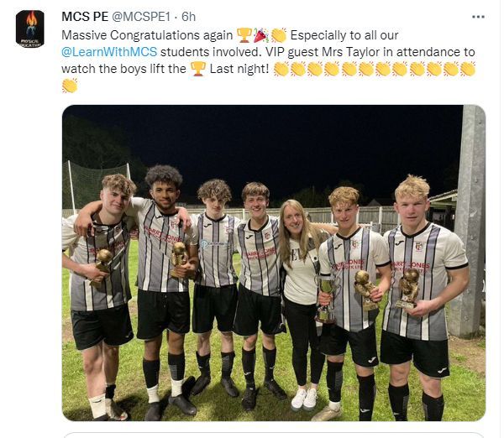This screenshot has width=504, height=438.
Task: Click the first clapping emoji after 'Last night!'
Action: point(281,69)
